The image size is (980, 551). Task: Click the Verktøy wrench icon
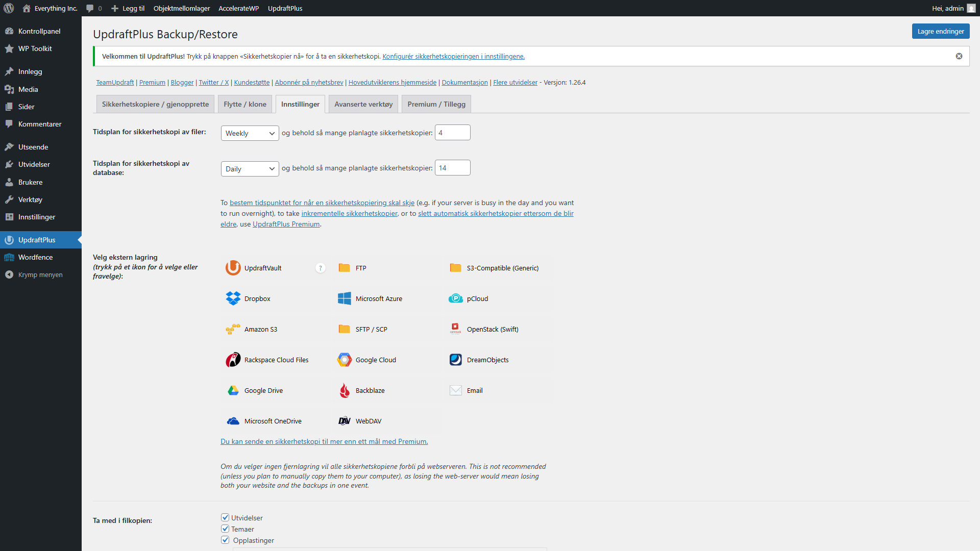pyautogui.click(x=9, y=199)
